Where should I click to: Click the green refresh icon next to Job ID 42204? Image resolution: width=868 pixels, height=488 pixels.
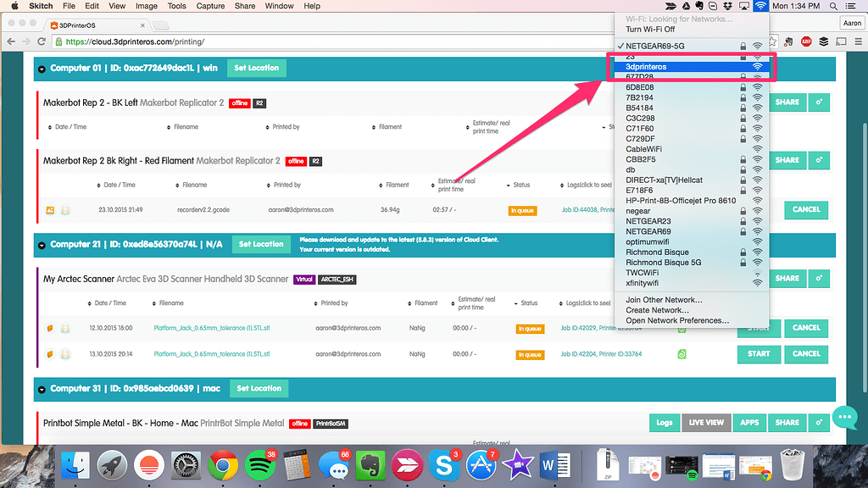tap(681, 353)
